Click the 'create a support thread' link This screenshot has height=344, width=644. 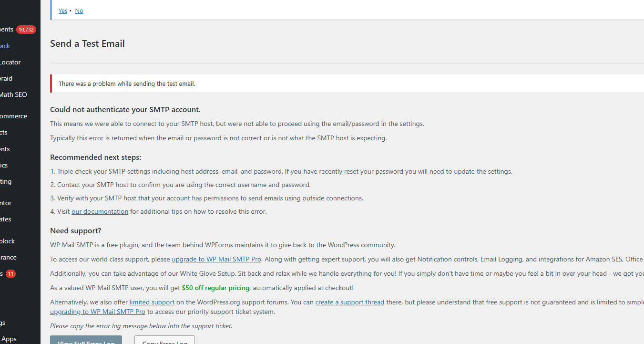coord(349,302)
